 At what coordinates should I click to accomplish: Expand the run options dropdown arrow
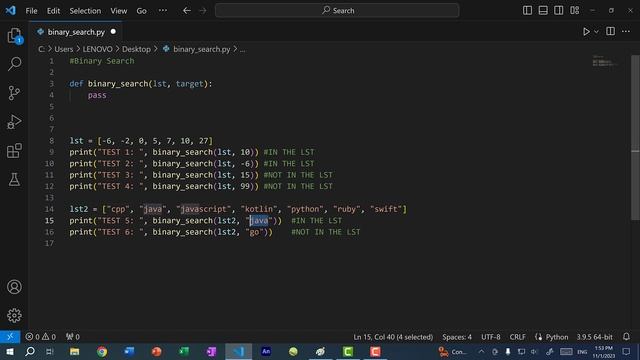pyautogui.click(x=596, y=31)
